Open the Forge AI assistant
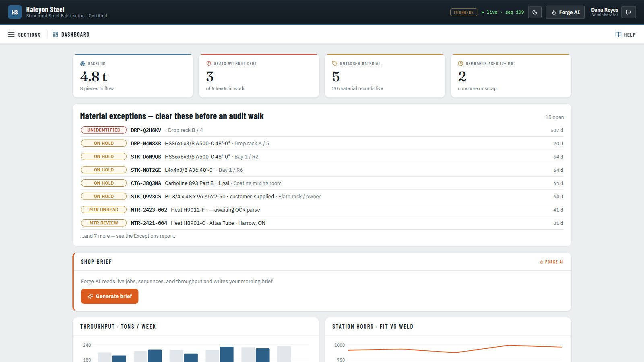Screen dimensions: 644x362 (x=565, y=12)
